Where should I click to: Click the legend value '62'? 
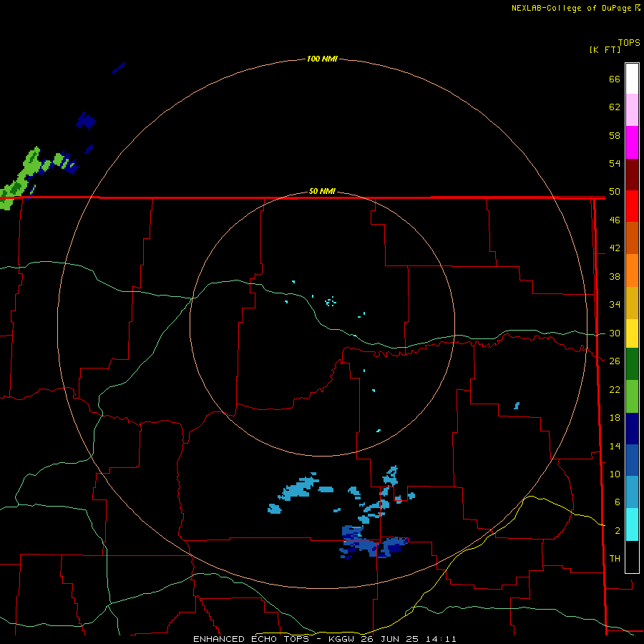615,107
